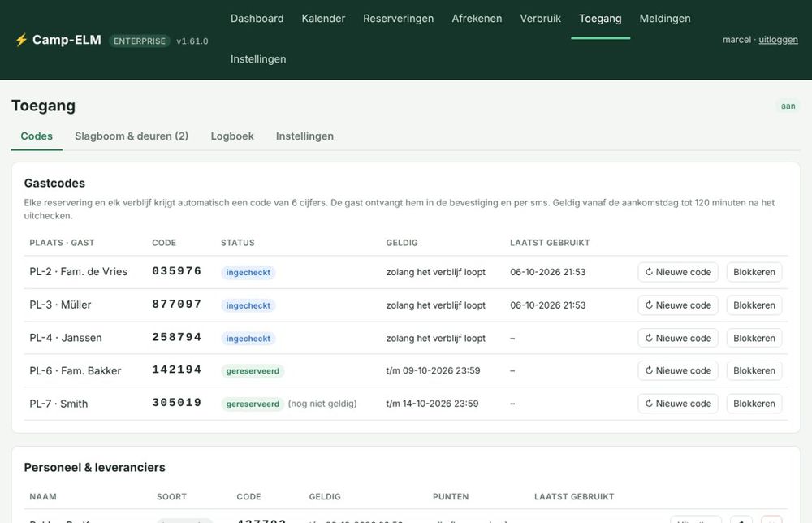
Task: Select 'PL-4 · Janssen' row label
Action: 66,338
